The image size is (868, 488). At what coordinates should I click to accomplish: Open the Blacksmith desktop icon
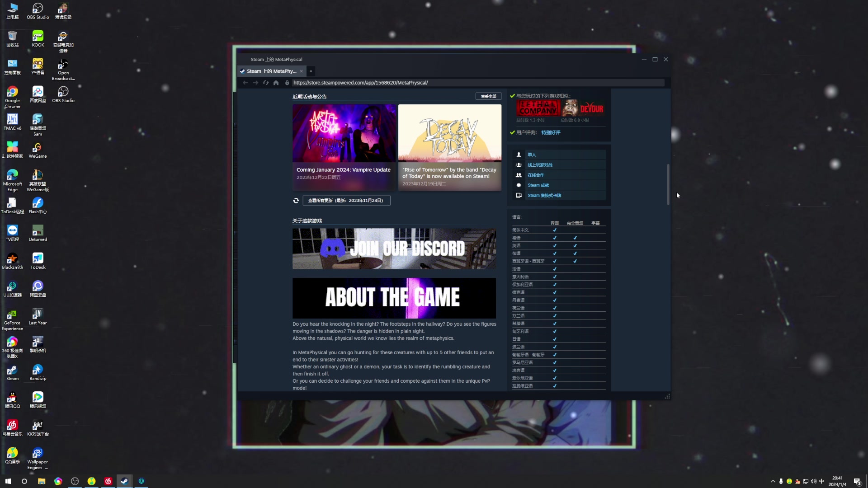(x=13, y=261)
